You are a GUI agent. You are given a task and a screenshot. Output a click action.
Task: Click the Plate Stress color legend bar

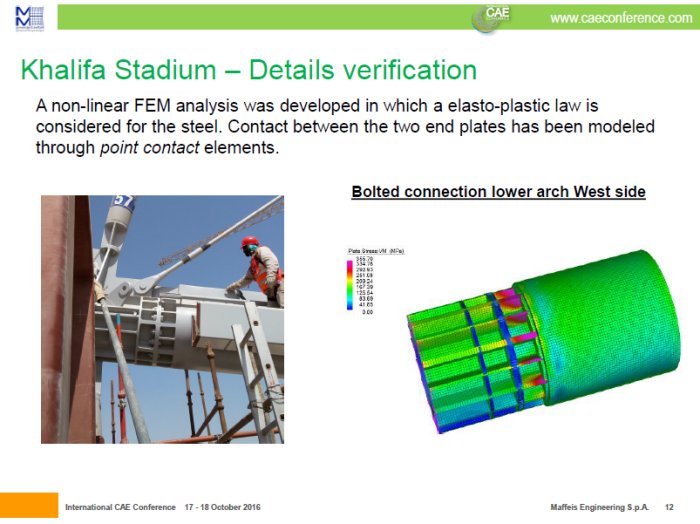[x=347, y=284]
